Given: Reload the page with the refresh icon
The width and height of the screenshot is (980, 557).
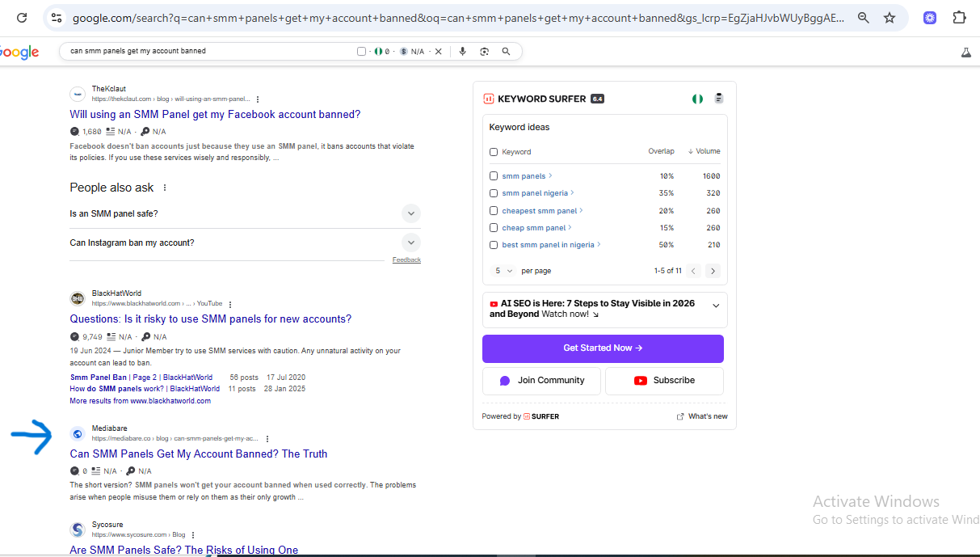Looking at the screenshot, I should click(x=22, y=18).
